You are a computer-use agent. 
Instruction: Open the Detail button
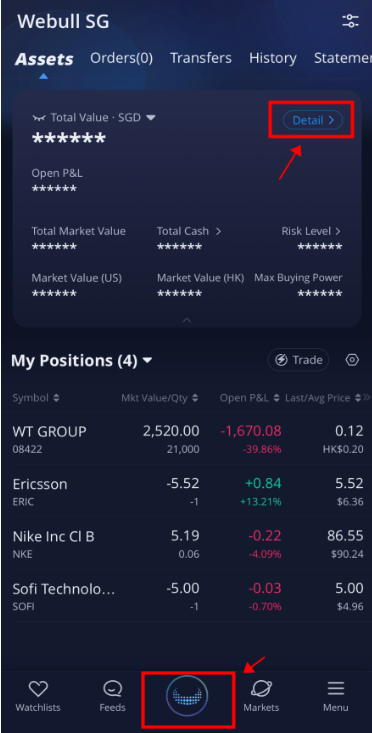(313, 120)
